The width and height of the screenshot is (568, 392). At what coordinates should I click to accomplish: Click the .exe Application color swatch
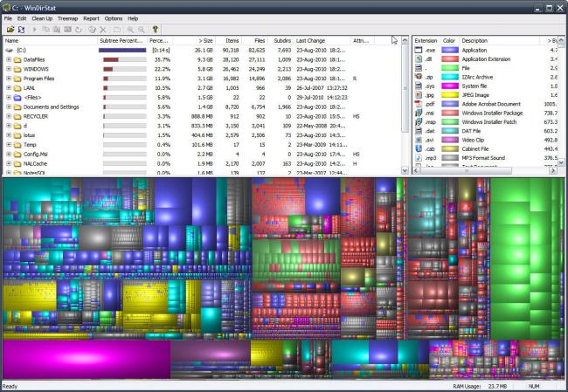tap(449, 51)
